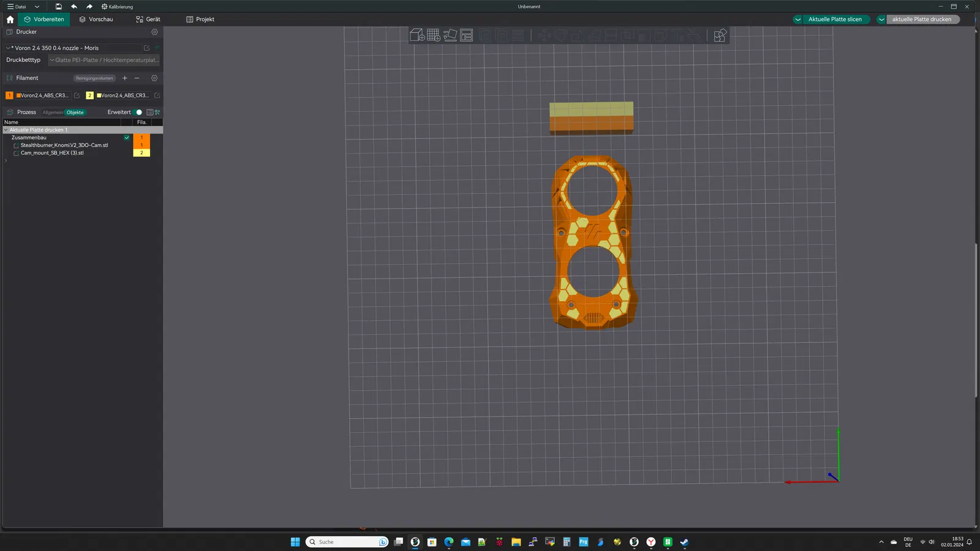Screen dimensions: 980x551
Task: Open the Druckbetttyp plate type dropdown
Action: tap(104, 60)
